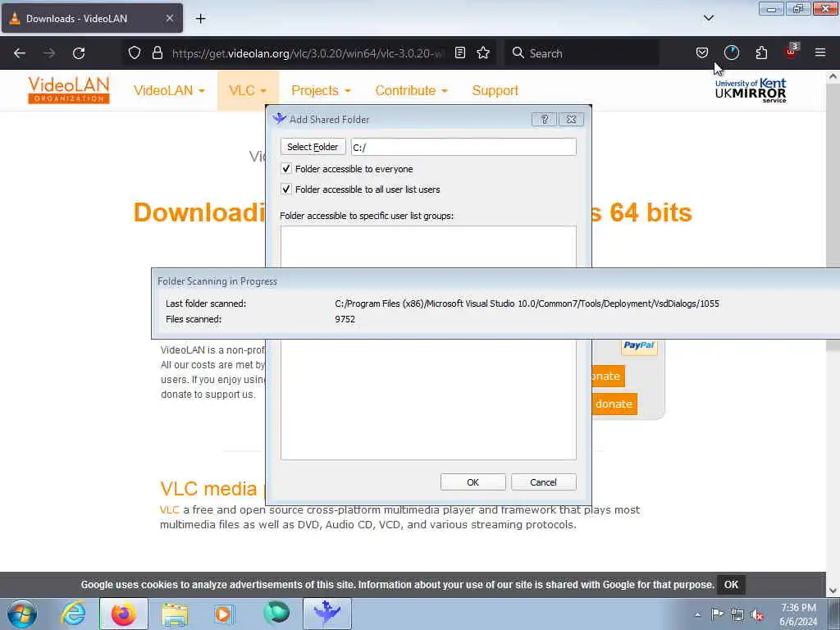This screenshot has height=630, width=840.
Task: Open the green globe app in taskbar
Action: [x=276, y=613]
